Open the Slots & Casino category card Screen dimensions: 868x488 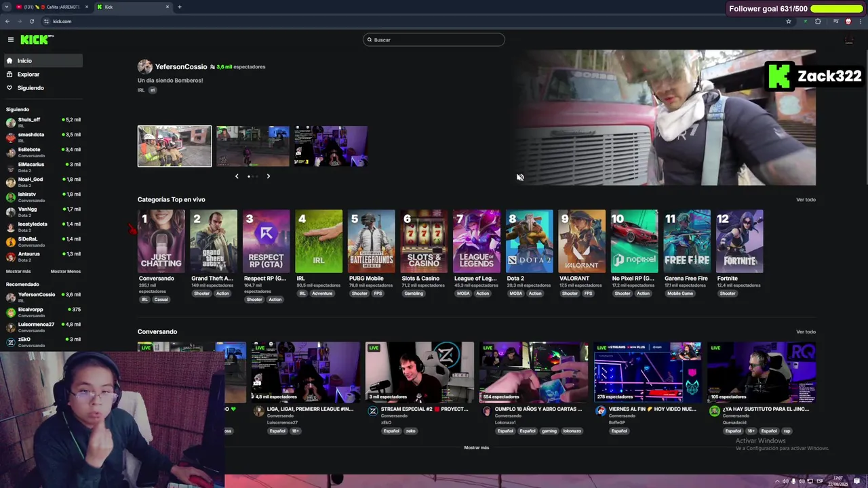(x=424, y=241)
